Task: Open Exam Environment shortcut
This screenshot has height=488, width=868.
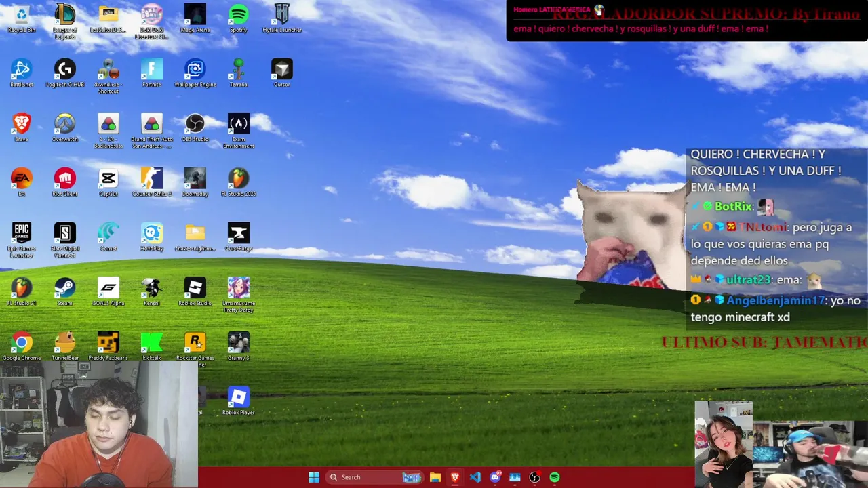Action: click(239, 131)
